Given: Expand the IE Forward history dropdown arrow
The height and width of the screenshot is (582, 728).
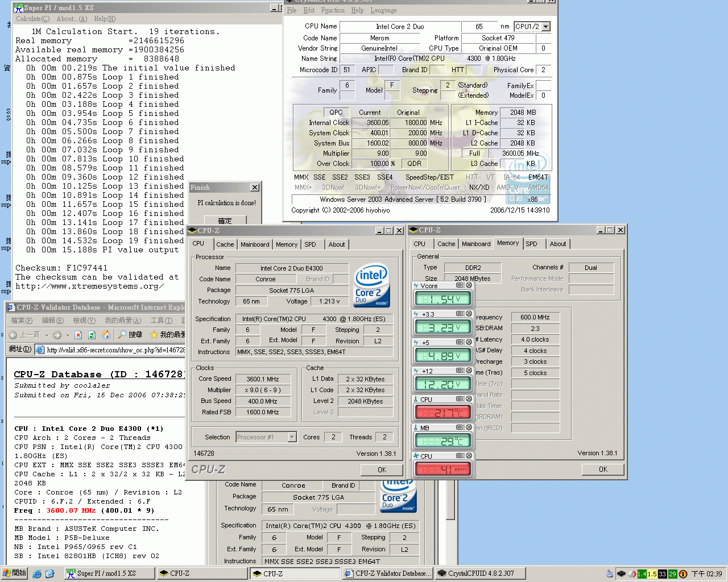Looking at the screenshot, I should [68, 335].
